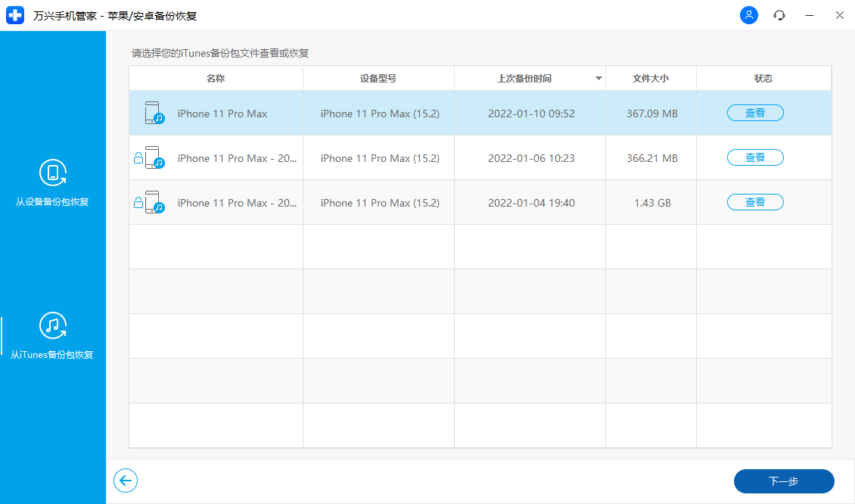Click 查看 for the 1.43 GB backup
Viewport: 855px width, 504px height.
755,202
